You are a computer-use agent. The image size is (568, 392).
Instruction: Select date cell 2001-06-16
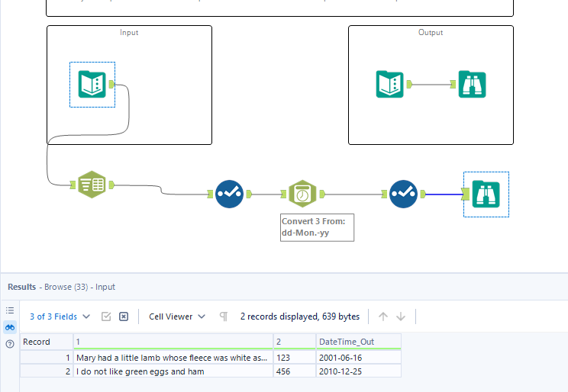pos(359,358)
